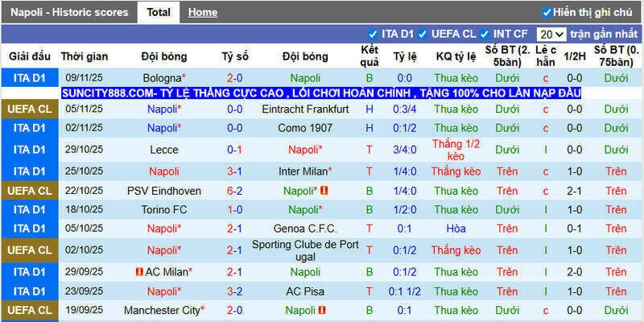Viewport: 644px width, 322px height.
Task: Click the red card icon next to AC Milan
Action: 139,271
